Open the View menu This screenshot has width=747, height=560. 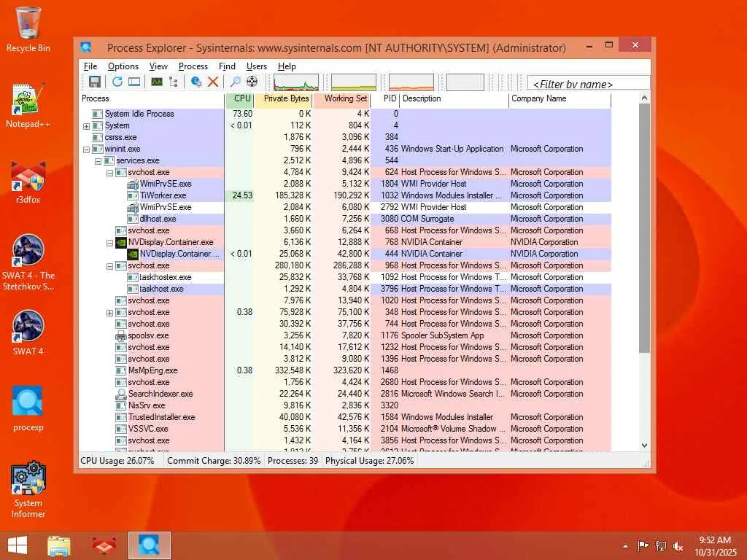tap(158, 66)
